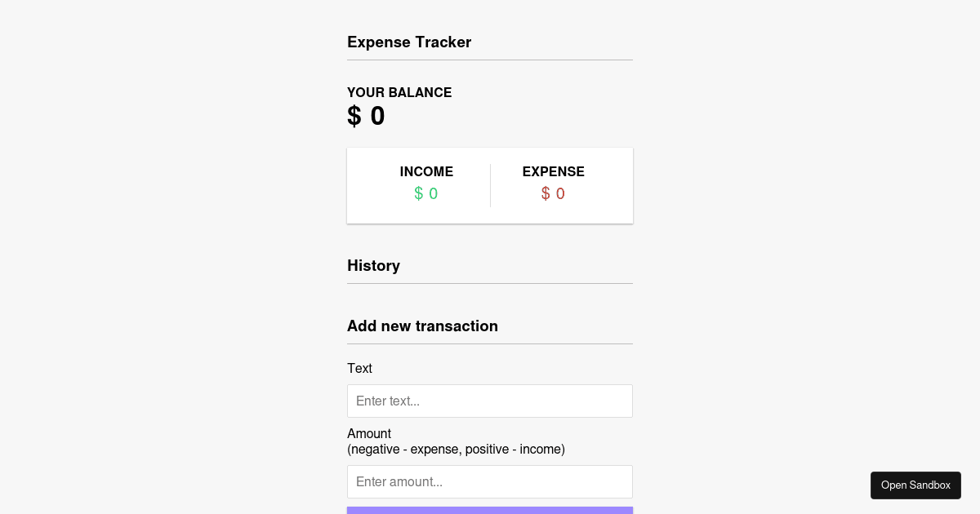980x514 pixels.
Task: Click the green income amount $ 0
Action: coord(426,194)
